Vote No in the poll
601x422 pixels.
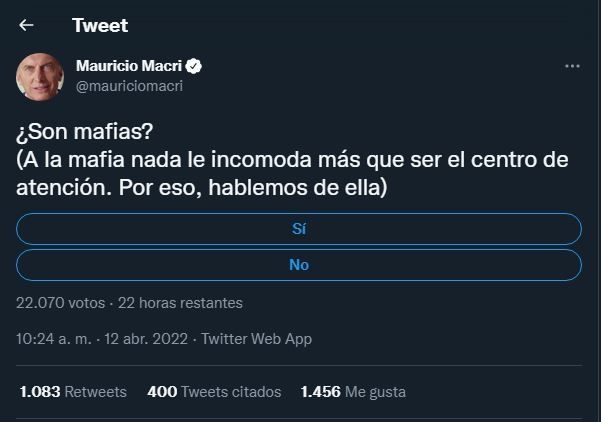299,265
